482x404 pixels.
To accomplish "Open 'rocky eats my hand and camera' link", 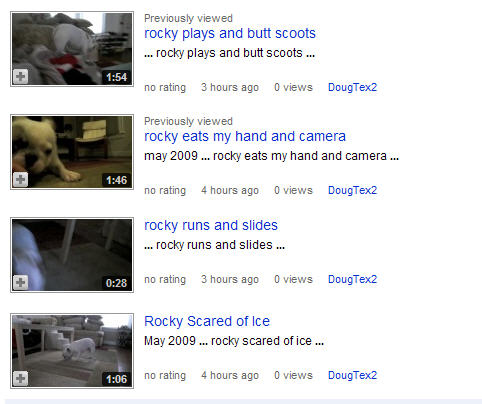I will tap(245, 136).
